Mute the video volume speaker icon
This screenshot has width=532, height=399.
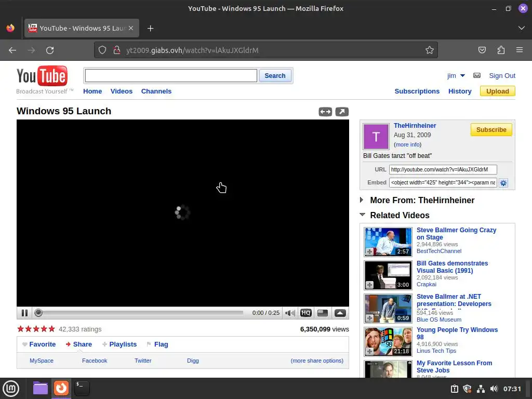coord(290,313)
